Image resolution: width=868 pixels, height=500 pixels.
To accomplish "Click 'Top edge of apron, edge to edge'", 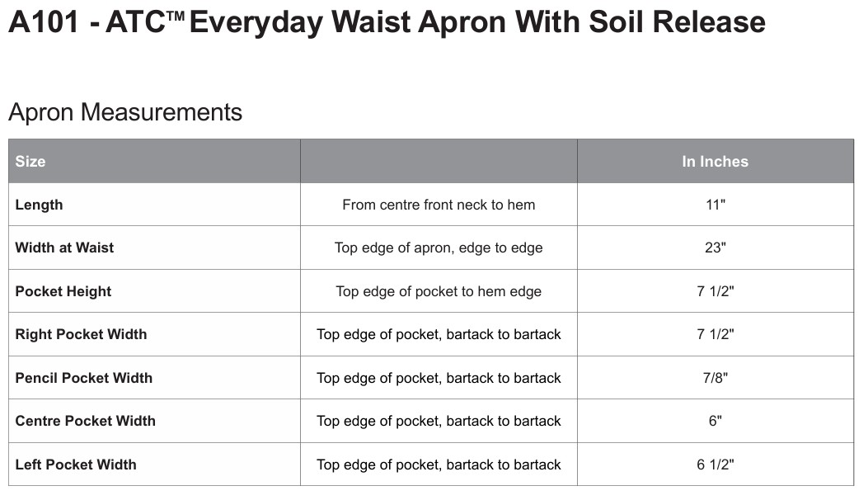I will point(439,248).
